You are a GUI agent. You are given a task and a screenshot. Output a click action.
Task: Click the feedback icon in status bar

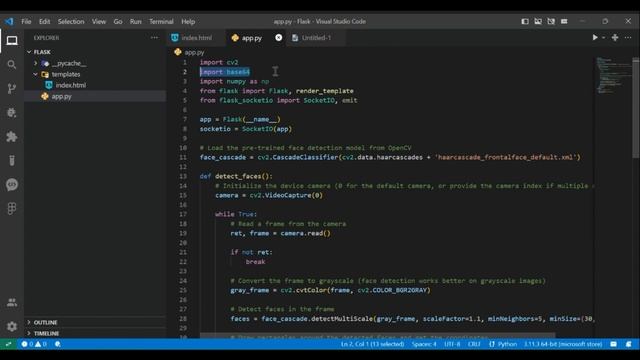pyautogui.click(x=613, y=344)
